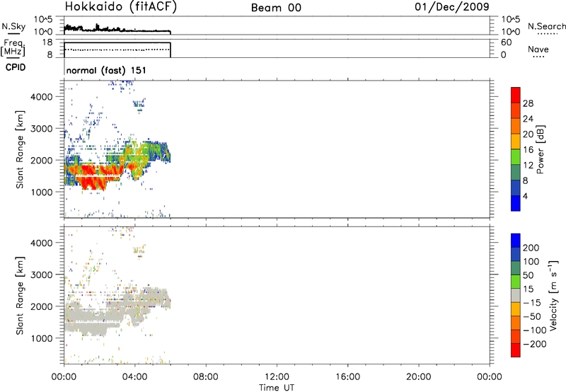Pick the blue top segment of velocity colorbar

pyautogui.click(x=516, y=241)
